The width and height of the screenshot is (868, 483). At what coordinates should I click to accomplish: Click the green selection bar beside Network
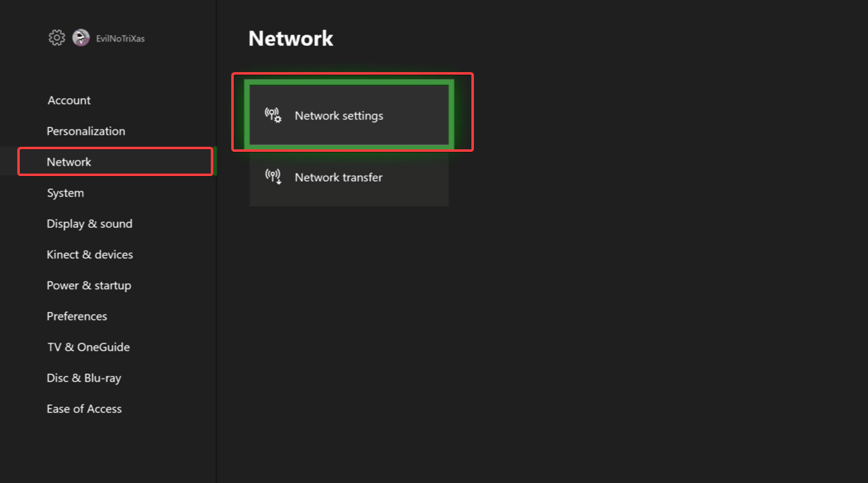[x=215, y=161]
